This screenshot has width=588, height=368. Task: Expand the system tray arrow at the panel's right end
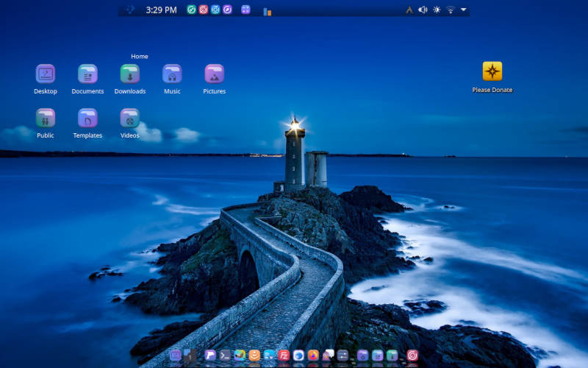(463, 10)
